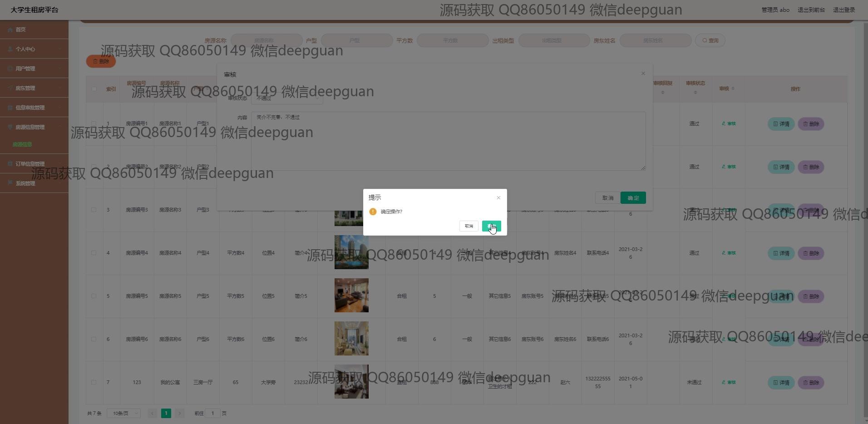Image resolution: width=868 pixels, height=424 pixels.
Task: Open the 10条/页 page size dropdown
Action: 123,413
